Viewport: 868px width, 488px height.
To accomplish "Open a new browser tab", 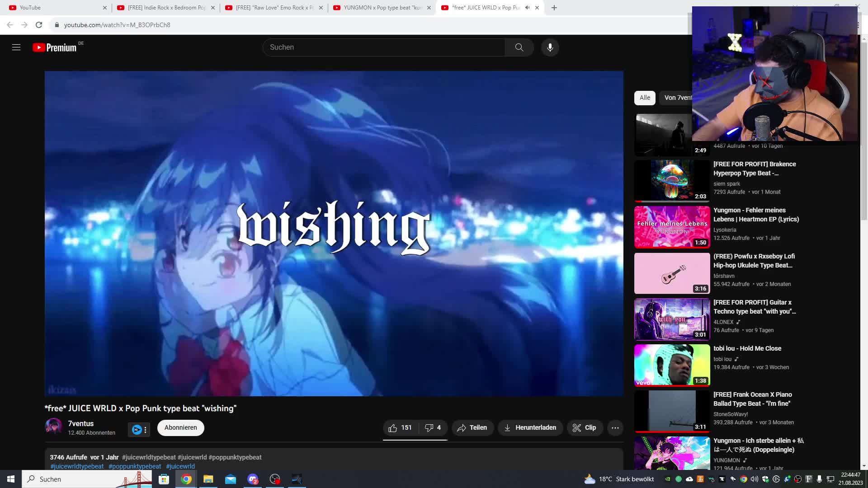I will point(554,8).
